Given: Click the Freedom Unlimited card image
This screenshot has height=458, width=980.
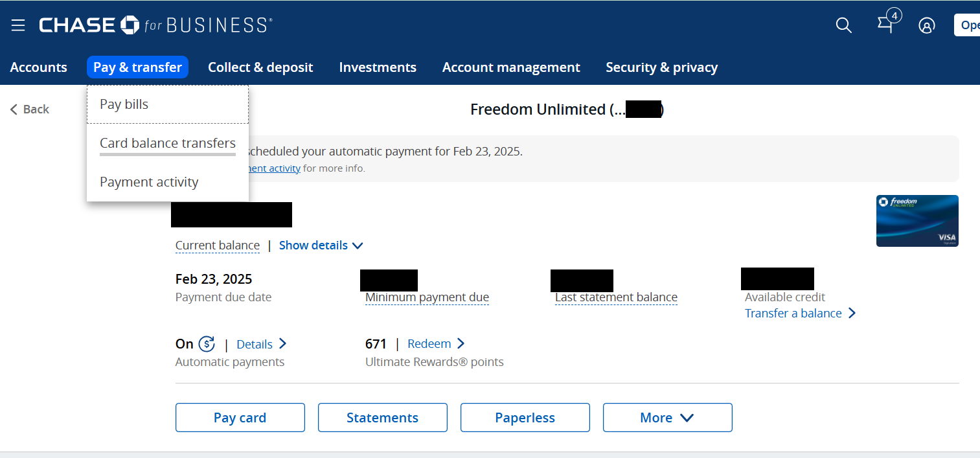Looking at the screenshot, I should pos(917,221).
